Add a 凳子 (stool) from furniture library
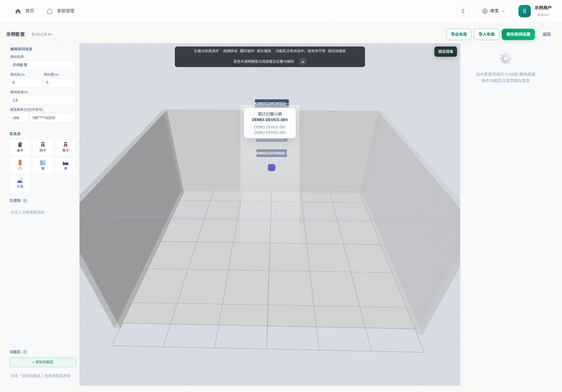This screenshot has width=562, height=392. (66, 147)
